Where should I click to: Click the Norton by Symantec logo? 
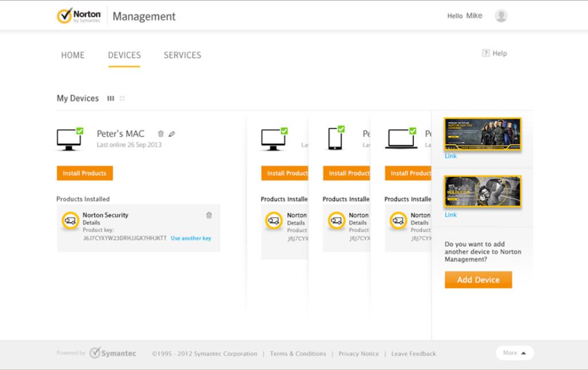[79, 16]
